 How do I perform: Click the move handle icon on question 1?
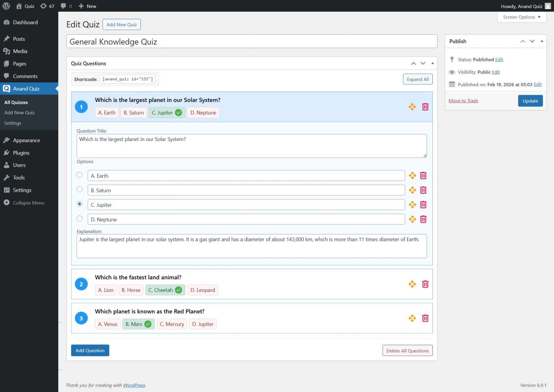tap(412, 107)
